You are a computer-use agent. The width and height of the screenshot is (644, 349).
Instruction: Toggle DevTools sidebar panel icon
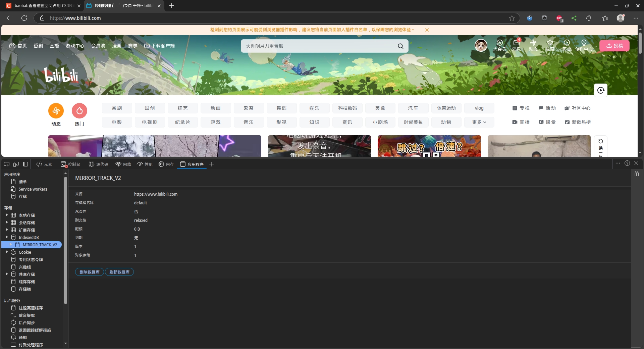[25, 164]
